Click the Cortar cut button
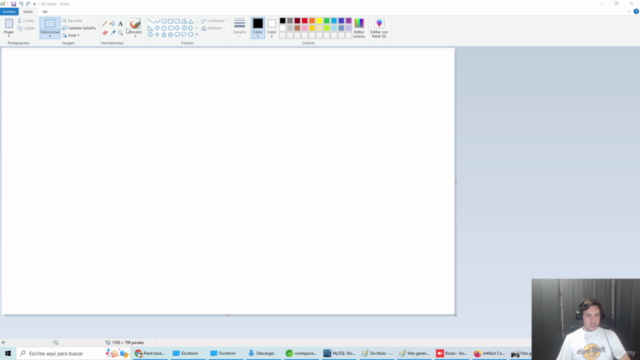This screenshot has height=360, width=640. [26, 20]
